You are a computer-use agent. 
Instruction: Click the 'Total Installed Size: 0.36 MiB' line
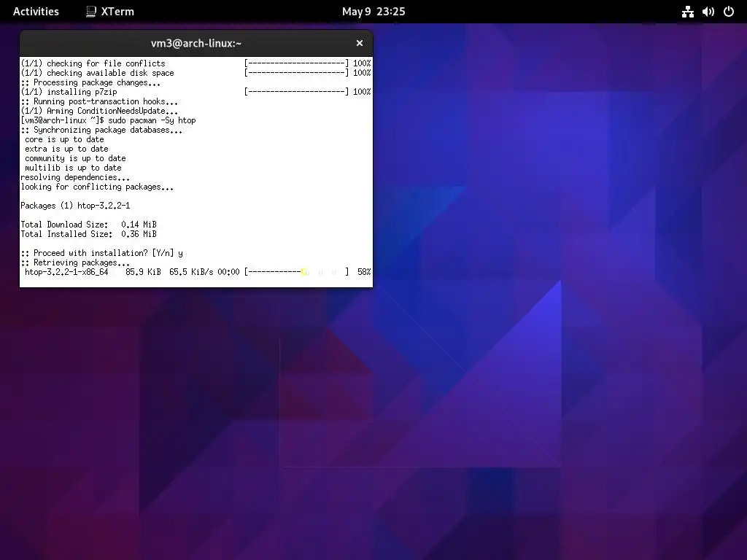pos(88,234)
